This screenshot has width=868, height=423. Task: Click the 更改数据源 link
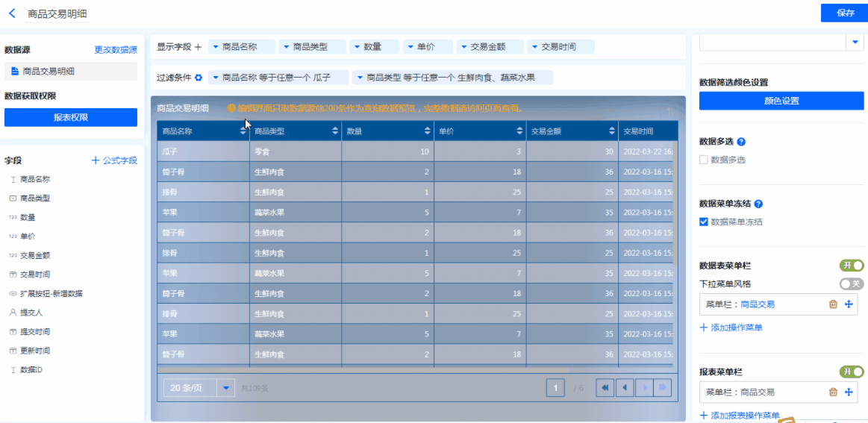(116, 50)
